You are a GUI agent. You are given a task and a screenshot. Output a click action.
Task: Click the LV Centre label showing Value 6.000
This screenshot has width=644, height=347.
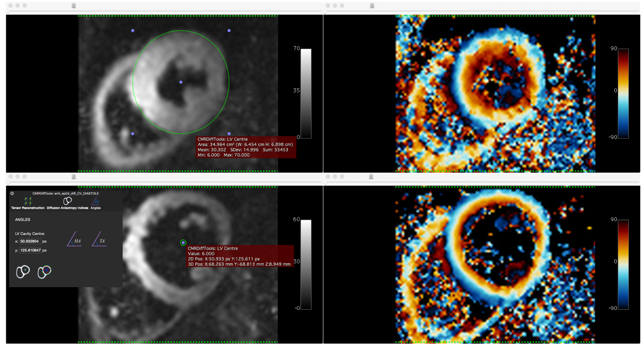[239, 256]
